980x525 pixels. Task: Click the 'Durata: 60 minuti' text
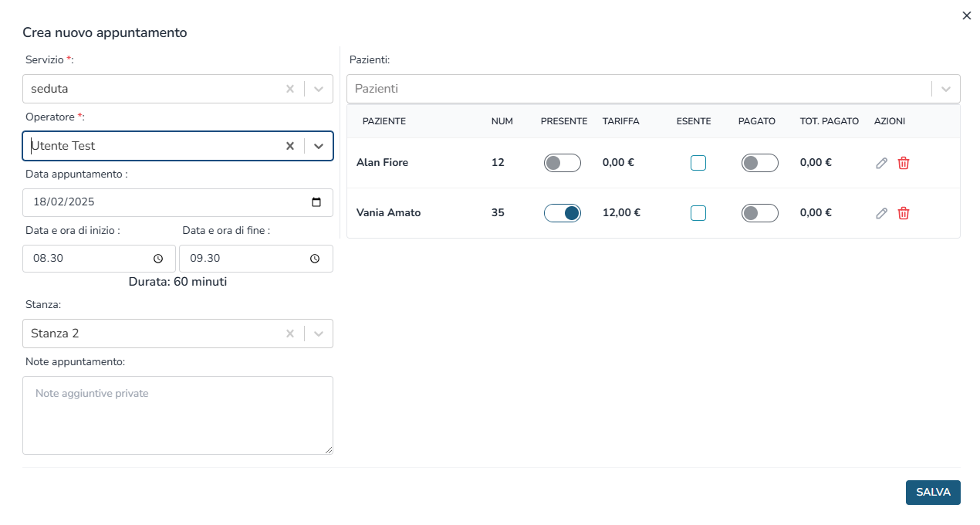(177, 282)
